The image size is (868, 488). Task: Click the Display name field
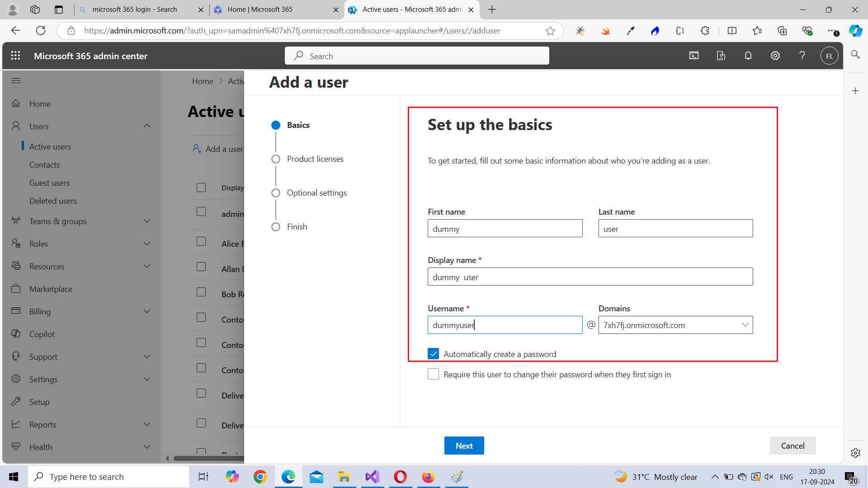coord(590,277)
